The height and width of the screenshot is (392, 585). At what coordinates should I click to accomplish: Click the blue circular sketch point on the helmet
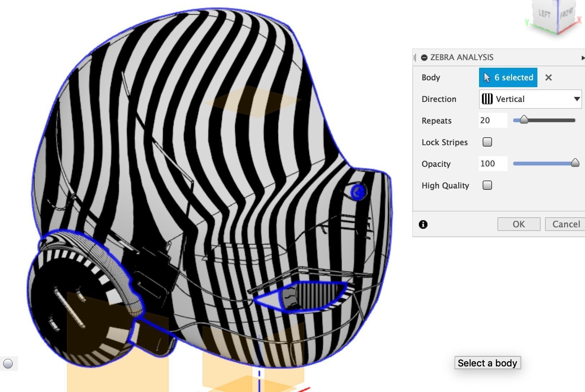[358, 192]
